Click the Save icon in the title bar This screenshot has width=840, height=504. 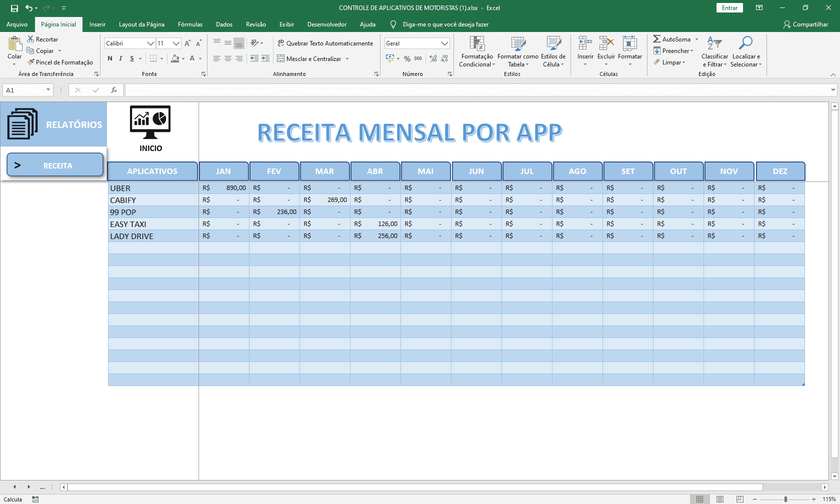[x=14, y=8]
